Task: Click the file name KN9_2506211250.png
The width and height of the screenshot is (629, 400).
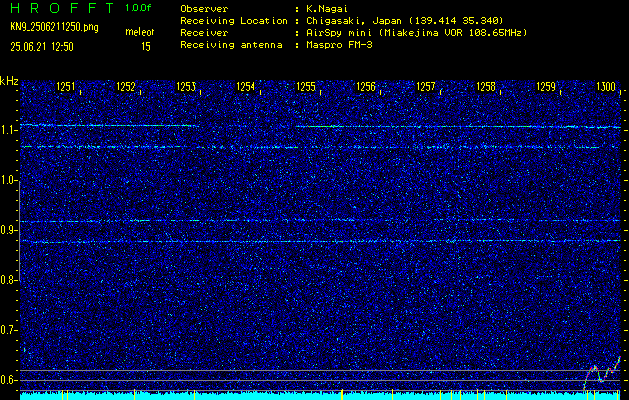Action: 54,27
